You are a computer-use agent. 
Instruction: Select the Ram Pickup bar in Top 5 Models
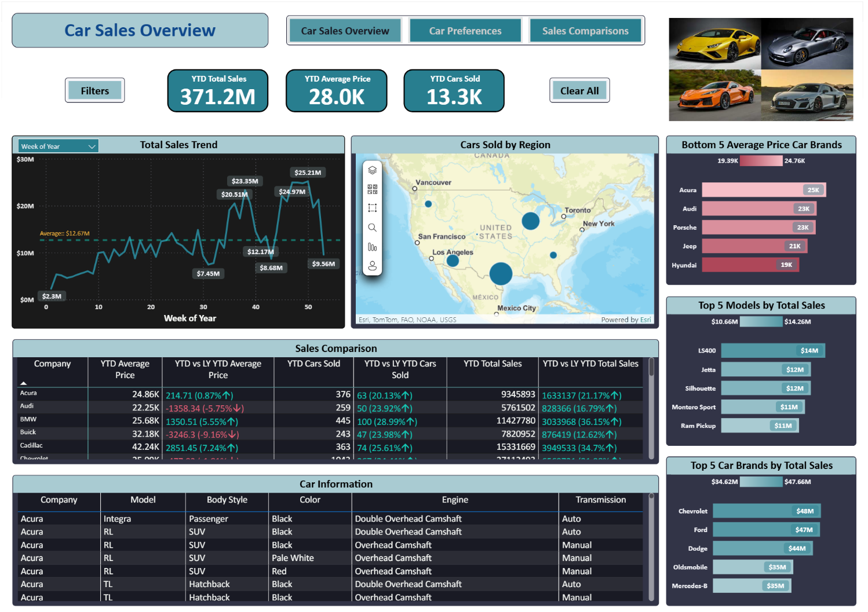click(x=760, y=426)
